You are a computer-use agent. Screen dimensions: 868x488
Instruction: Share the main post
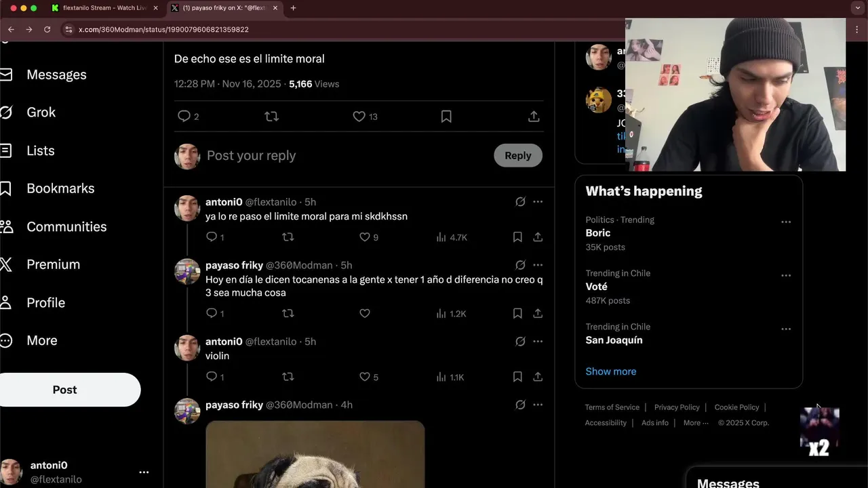pos(534,117)
